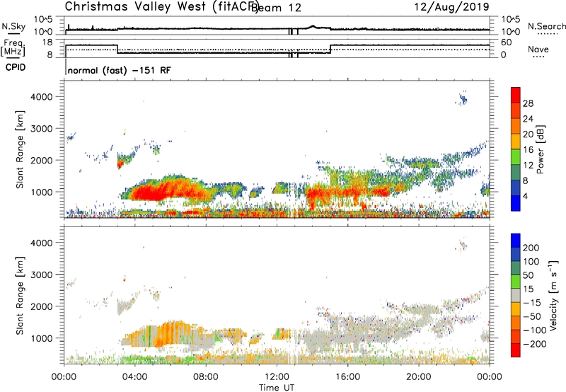Click the "12/Aug/2019" date label
The image size is (566, 392).
point(451,6)
